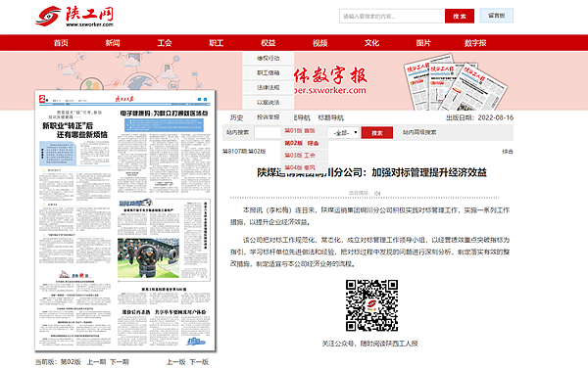The width and height of the screenshot is (588, 368).
Task: Open 新职业"转正"后 article on newspaper page
Action: tap(74, 130)
